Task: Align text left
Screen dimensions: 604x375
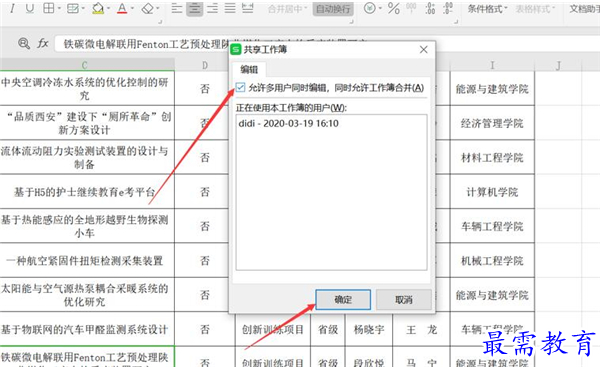Action: pos(177,8)
